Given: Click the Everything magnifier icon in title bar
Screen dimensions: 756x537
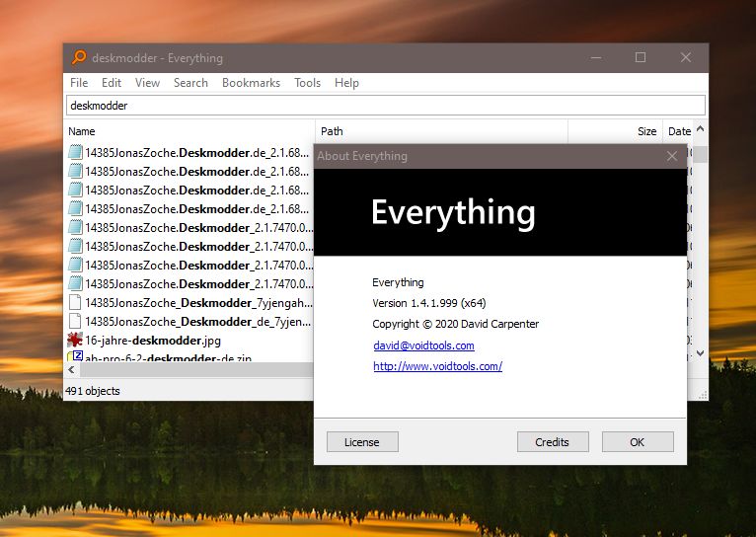Looking at the screenshot, I should [x=79, y=58].
